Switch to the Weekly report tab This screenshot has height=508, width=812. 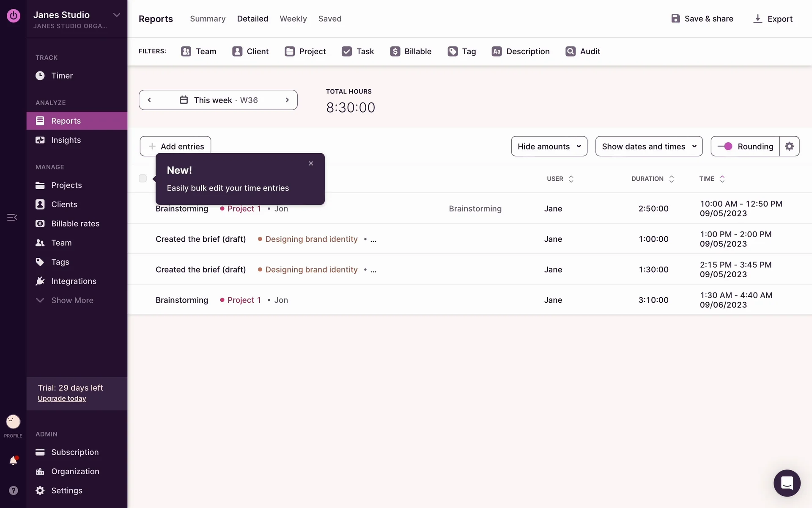(293, 19)
